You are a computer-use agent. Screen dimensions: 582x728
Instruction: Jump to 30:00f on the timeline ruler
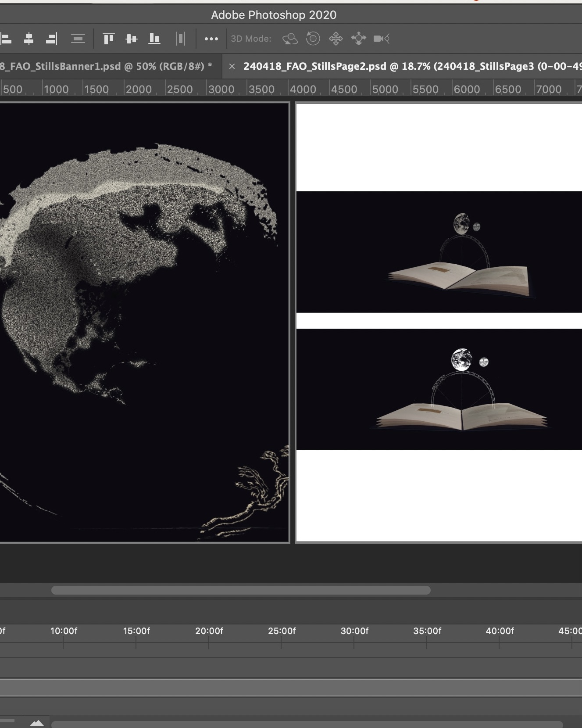354,631
